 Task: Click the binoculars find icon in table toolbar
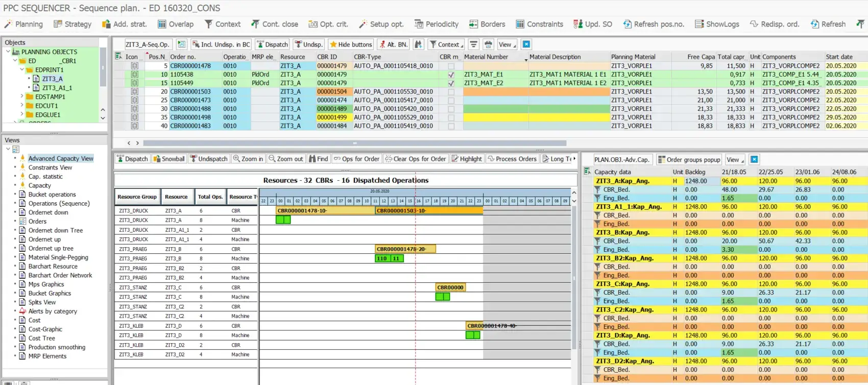click(x=418, y=44)
